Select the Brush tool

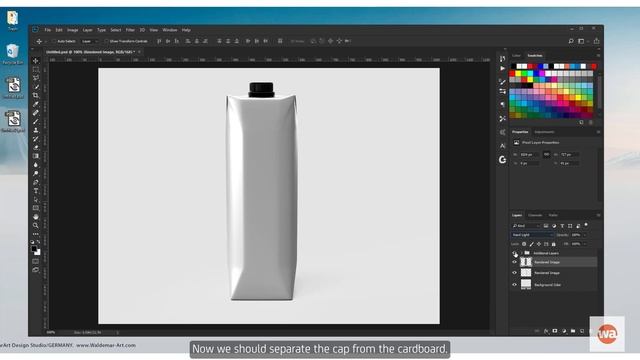point(36,121)
